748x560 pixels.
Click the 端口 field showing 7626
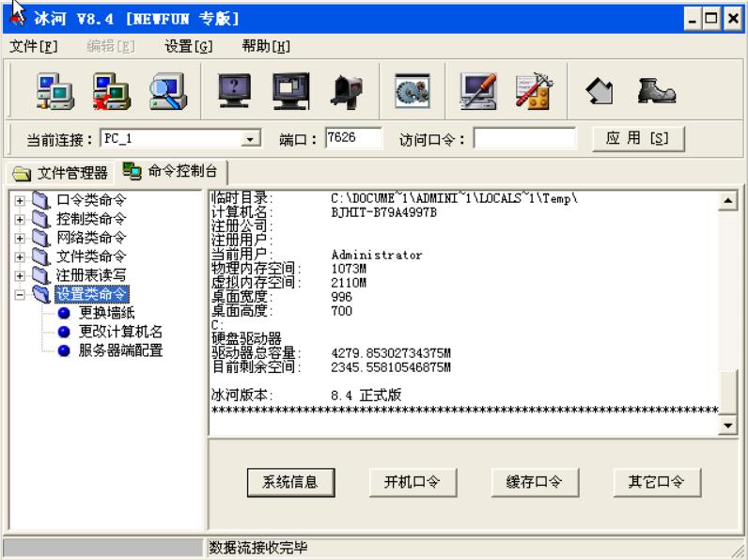[x=353, y=138]
